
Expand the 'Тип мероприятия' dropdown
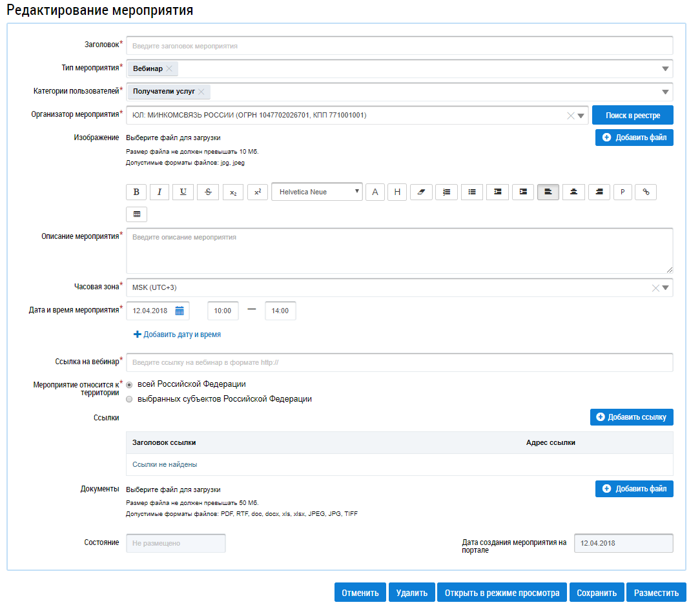click(x=665, y=69)
